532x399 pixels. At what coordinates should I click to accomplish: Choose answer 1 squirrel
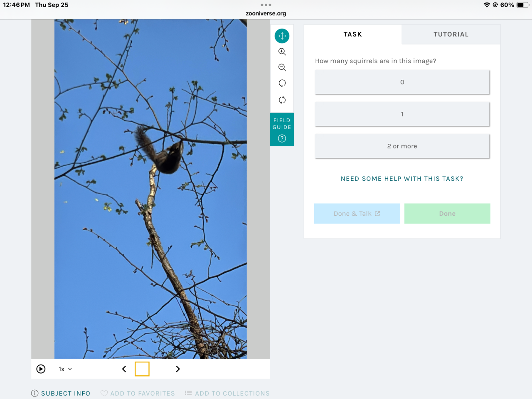point(402,114)
